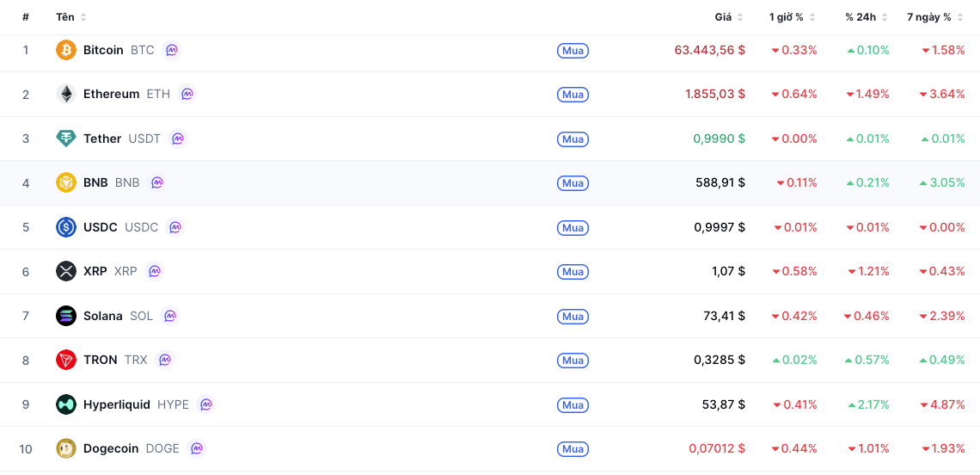The height and width of the screenshot is (475, 980).
Task: Open the Solana name link
Action: click(102, 316)
